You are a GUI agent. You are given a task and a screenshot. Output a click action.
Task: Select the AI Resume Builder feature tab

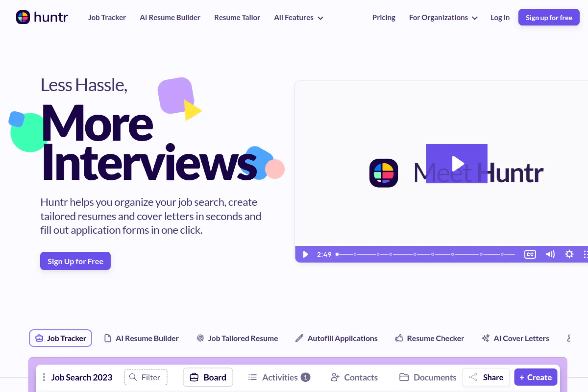tap(142, 338)
